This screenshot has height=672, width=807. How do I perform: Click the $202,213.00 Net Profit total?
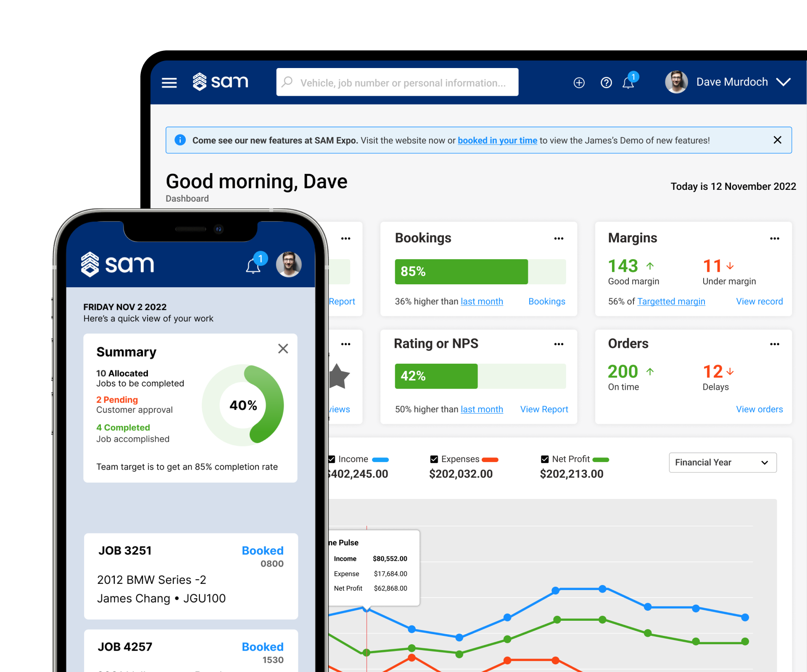pyautogui.click(x=572, y=474)
